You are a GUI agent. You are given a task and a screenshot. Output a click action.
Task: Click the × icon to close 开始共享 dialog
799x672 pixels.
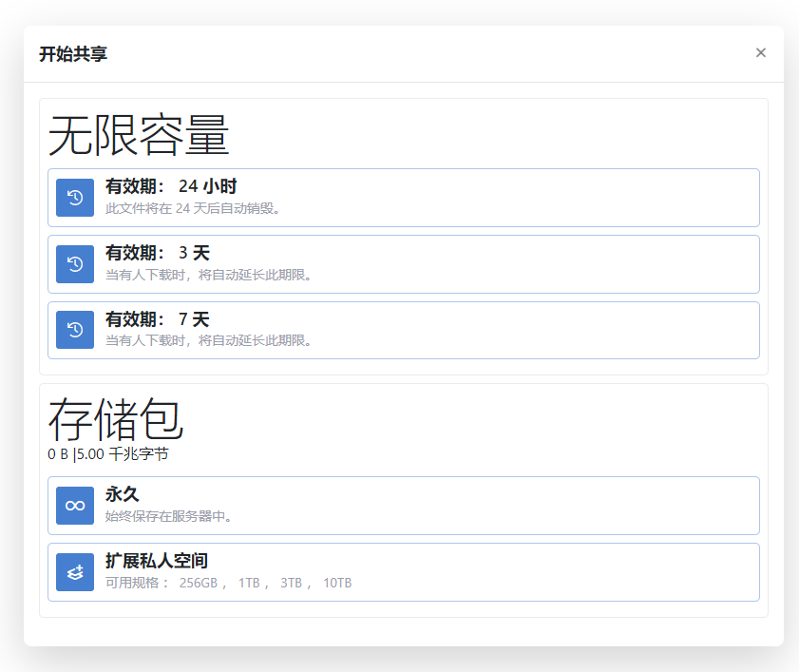[760, 52]
